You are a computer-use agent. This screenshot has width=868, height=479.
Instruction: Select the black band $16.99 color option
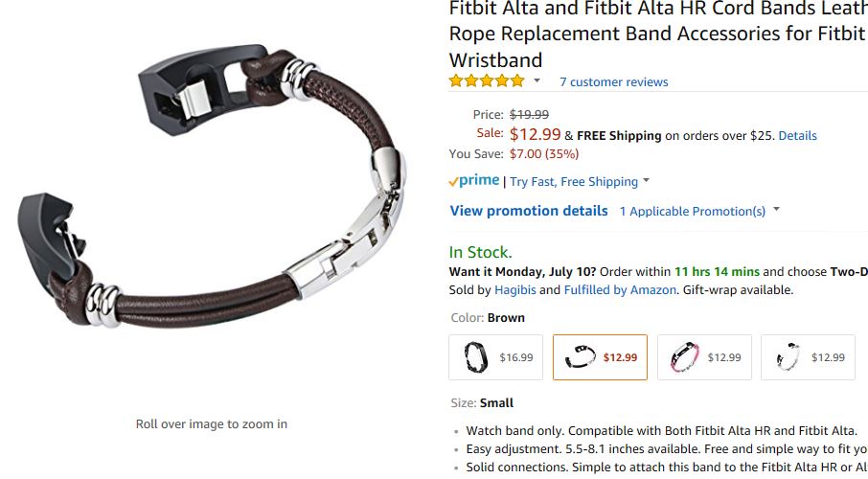click(496, 357)
